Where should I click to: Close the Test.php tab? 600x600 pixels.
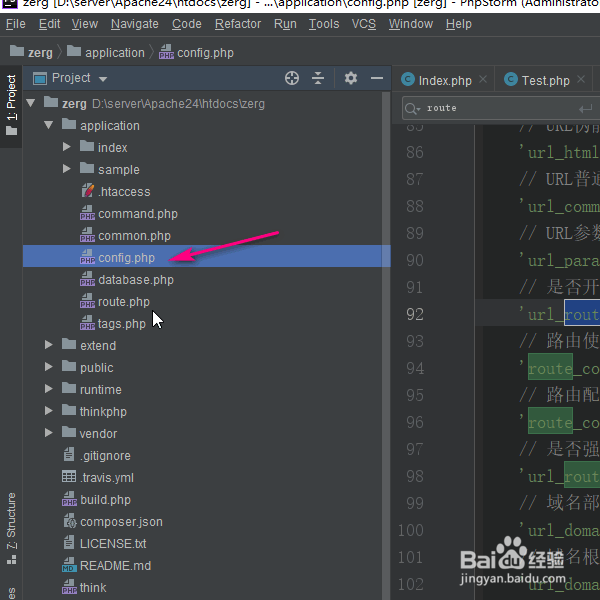click(581, 79)
